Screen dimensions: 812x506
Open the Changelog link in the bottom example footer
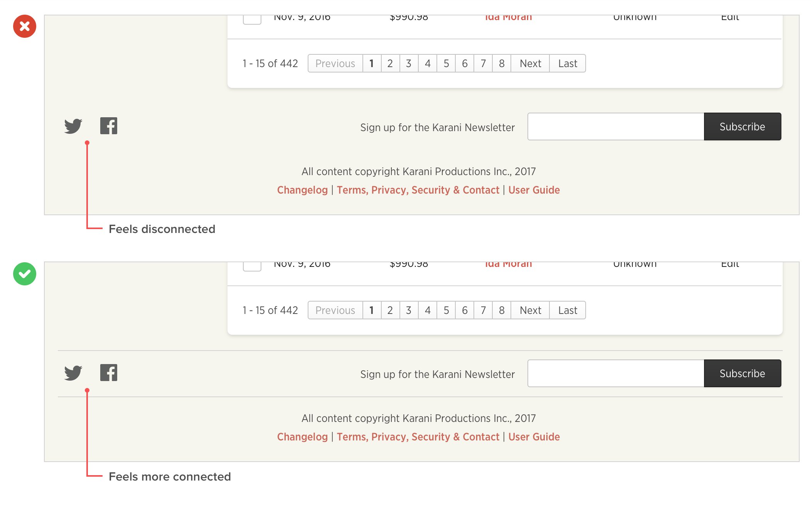(x=302, y=437)
